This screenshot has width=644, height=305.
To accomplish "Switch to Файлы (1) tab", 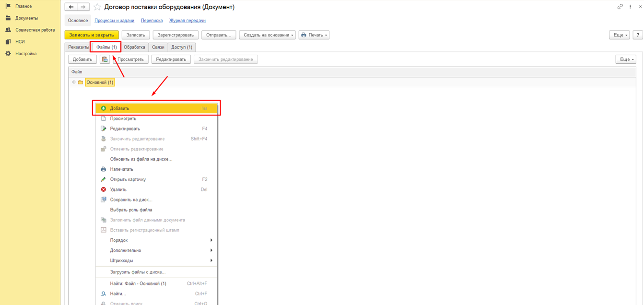I will pyautogui.click(x=106, y=47).
